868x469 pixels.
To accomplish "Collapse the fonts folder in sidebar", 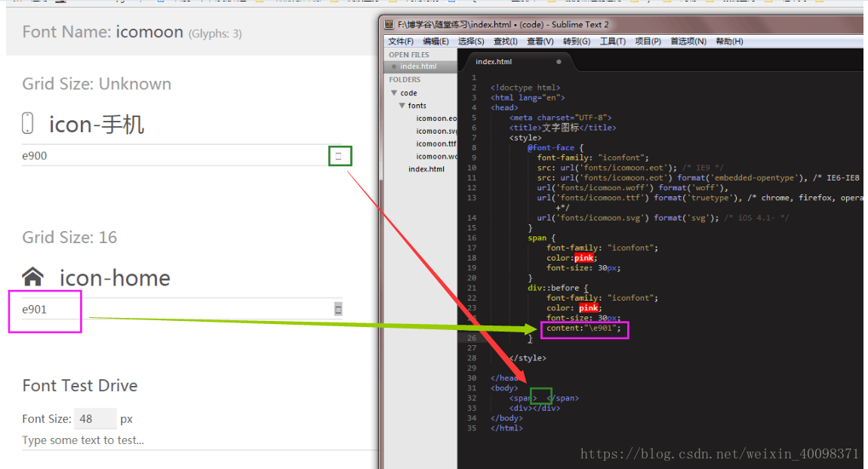I will (402, 106).
